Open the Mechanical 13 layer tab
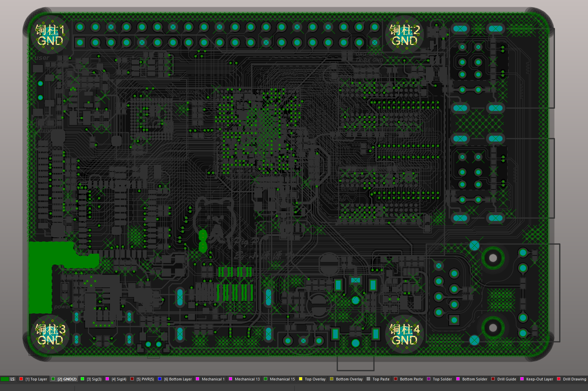Screen dimensions: 588x391 pyautogui.click(x=247, y=379)
